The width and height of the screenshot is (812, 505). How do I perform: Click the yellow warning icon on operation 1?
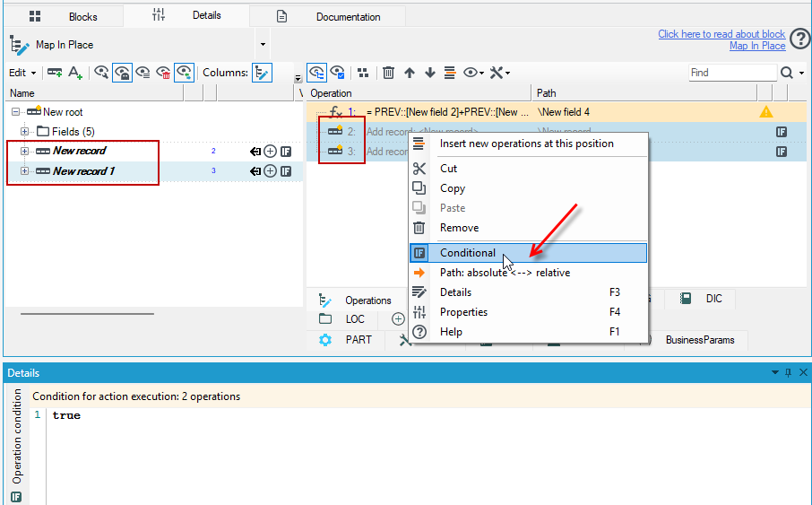(766, 112)
